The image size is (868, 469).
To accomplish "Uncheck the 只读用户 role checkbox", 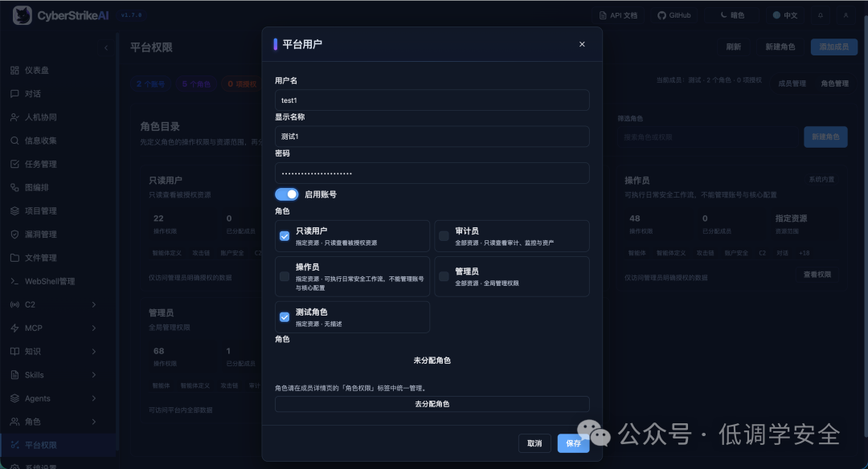I will point(285,236).
